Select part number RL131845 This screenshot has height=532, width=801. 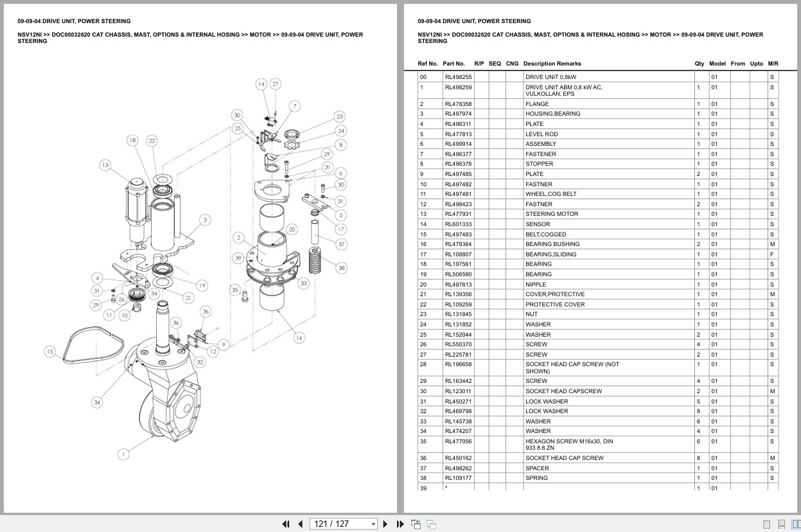point(458,314)
